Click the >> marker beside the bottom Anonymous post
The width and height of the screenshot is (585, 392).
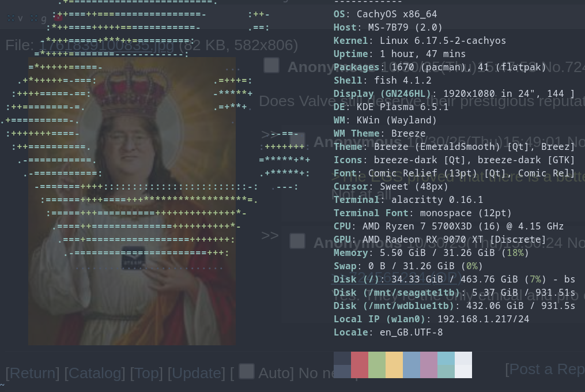coord(270,236)
